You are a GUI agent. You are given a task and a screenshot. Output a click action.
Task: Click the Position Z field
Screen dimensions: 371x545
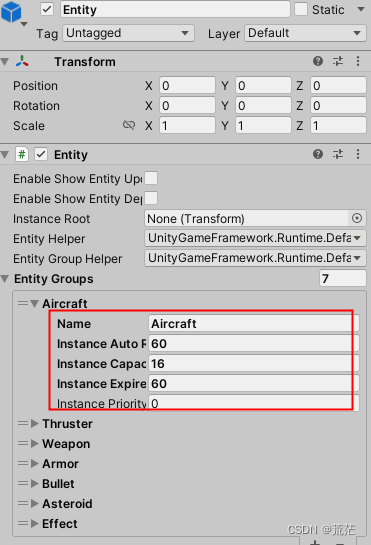click(x=338, y=86)
